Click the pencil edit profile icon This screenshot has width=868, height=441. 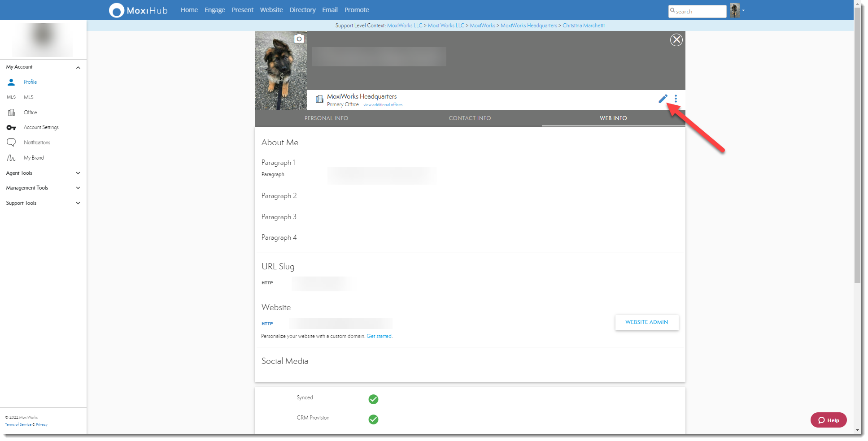(x=663, y=99)
